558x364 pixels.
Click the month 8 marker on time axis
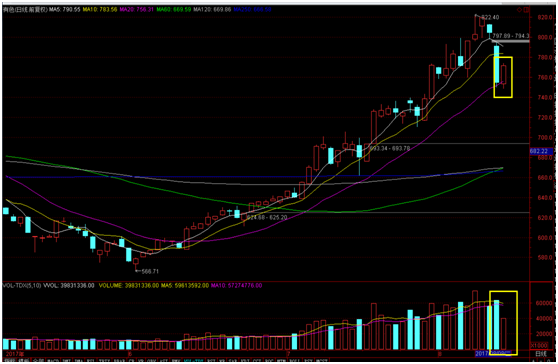click(x=440, y=354)
